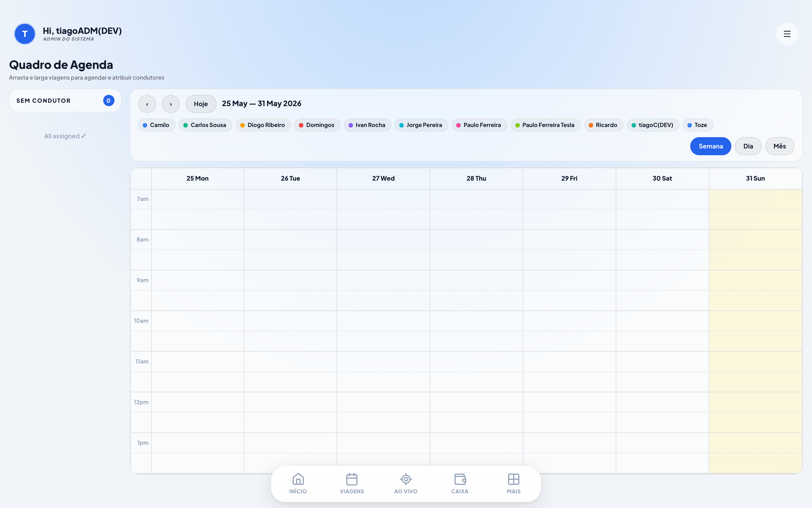The image size is (812, 508).
Task: Toggle Domingos driver filter
Action: point(317,125)
